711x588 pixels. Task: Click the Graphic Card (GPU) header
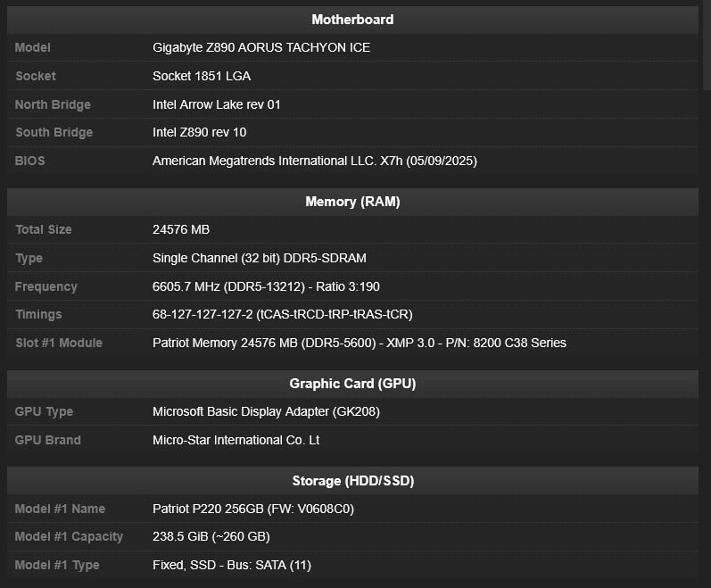352,384
